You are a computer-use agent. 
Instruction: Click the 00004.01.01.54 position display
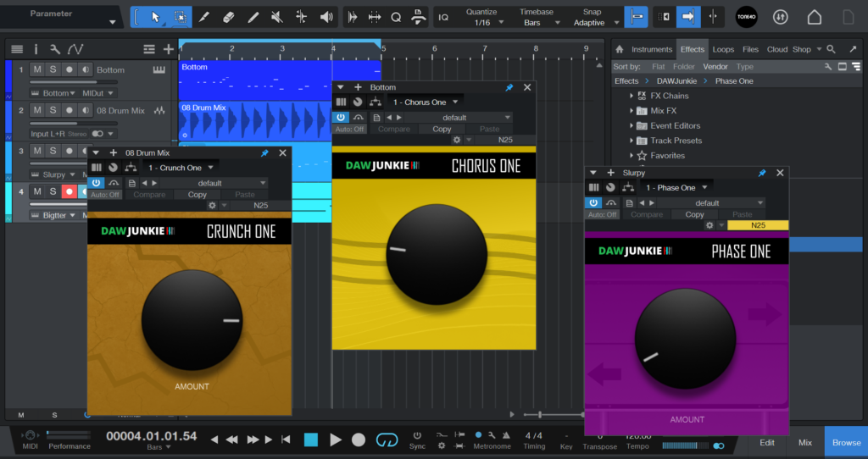[x=151, y=436]
